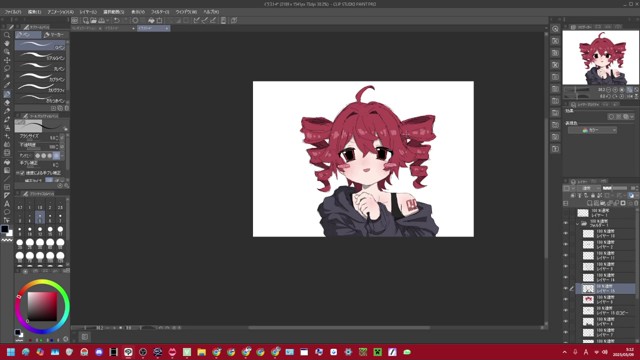Viewport: 640px width, 360px height.
Task: Hide レイヤー 15 のコピー via its eye icon
Action: coord(566,310)
